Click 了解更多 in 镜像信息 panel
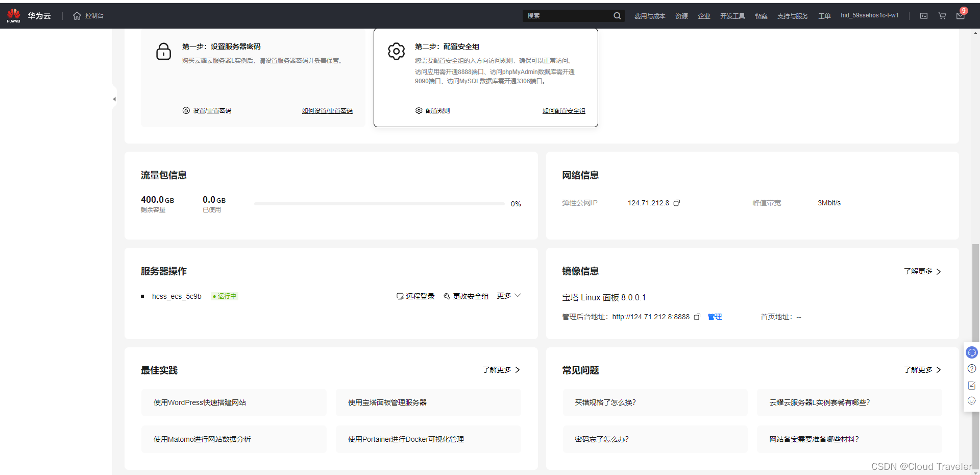Viewport: 980px width, 475px height. (922, 271)
